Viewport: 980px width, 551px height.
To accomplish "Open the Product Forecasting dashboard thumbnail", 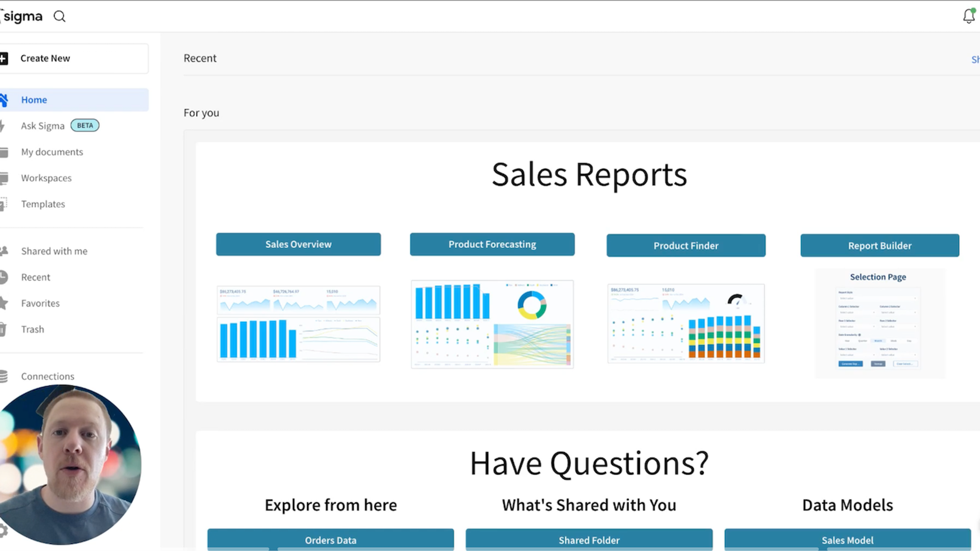I will (x=492, y=324).
